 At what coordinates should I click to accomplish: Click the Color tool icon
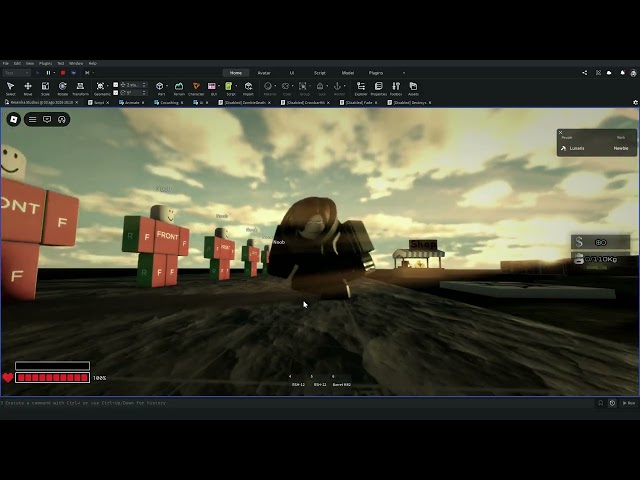click(x=285, y=86)
